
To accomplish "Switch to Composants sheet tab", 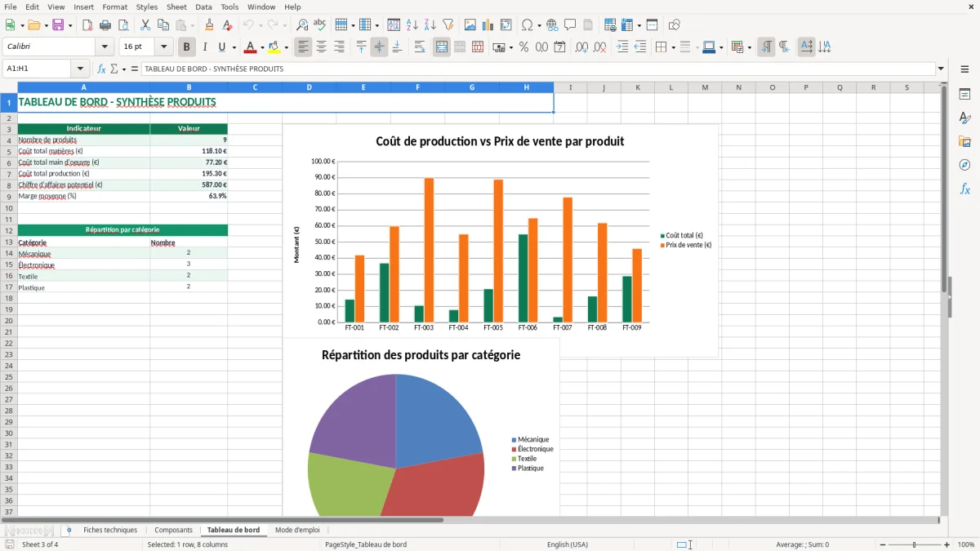I will (173, 530).
